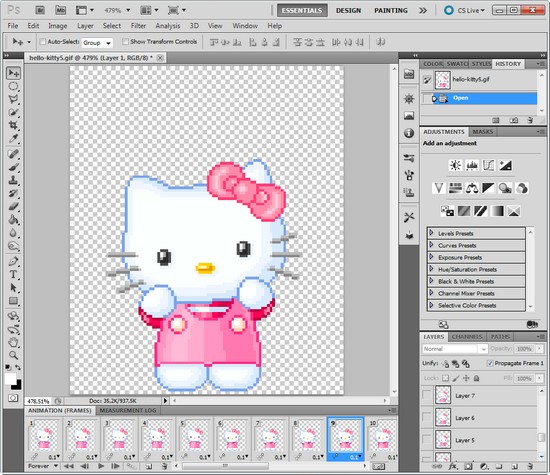Open the CS Live menu button

[464, 11]
